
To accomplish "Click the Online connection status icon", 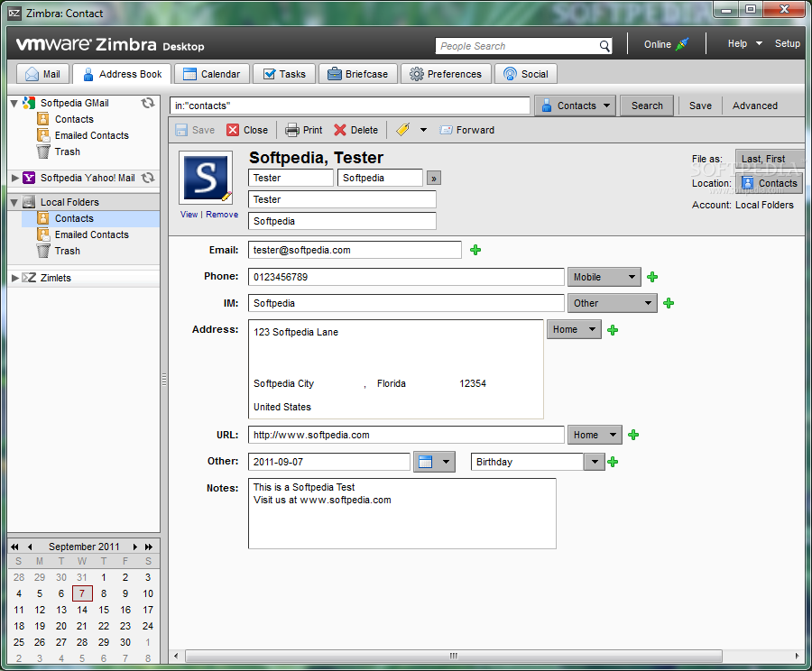I will pyautogui.click(x=683, y=44).
